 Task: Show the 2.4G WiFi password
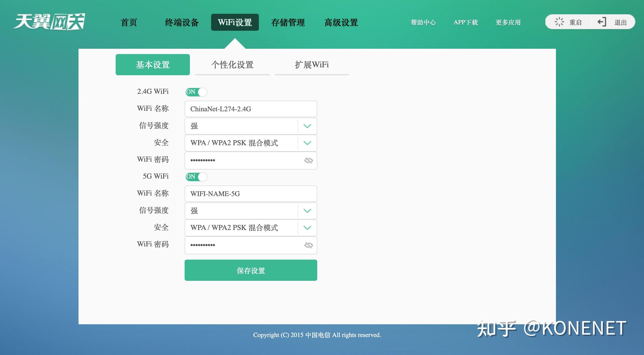(x=308, y=160)
